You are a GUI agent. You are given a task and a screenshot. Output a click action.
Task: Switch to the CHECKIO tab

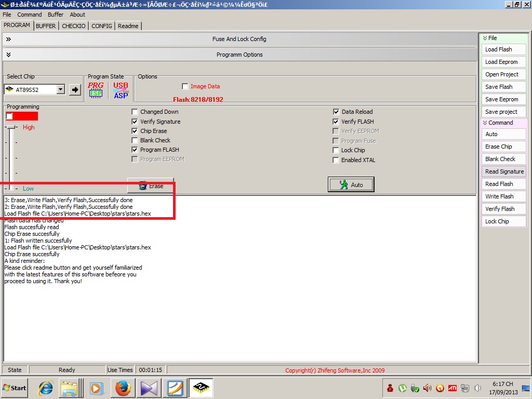pyautogui.click(x=74, y=26)
